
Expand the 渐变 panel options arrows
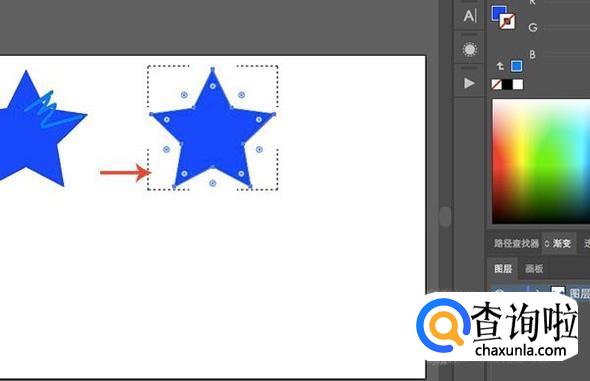click(x=547, y=244)
